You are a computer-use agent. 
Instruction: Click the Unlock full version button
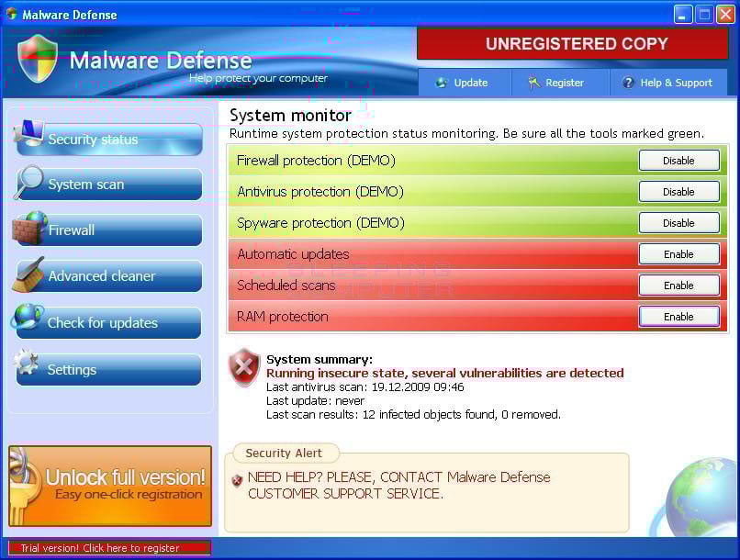tap(110, 486)
